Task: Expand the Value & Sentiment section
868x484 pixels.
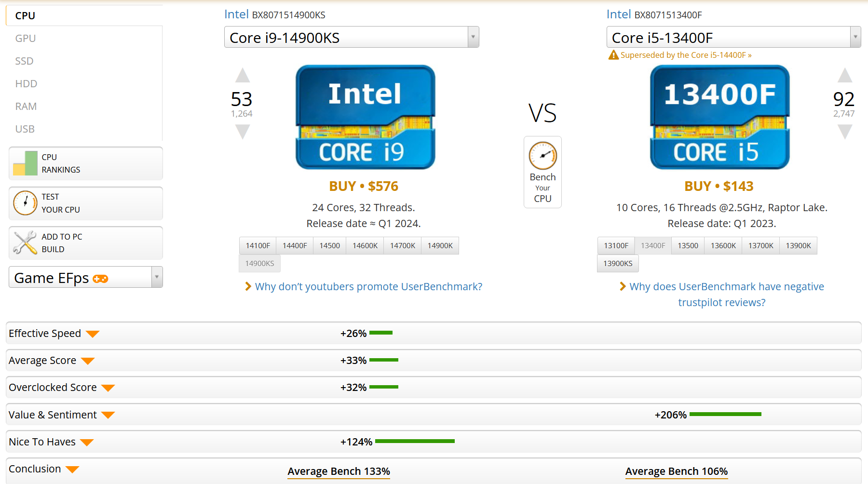Action: 108,415
